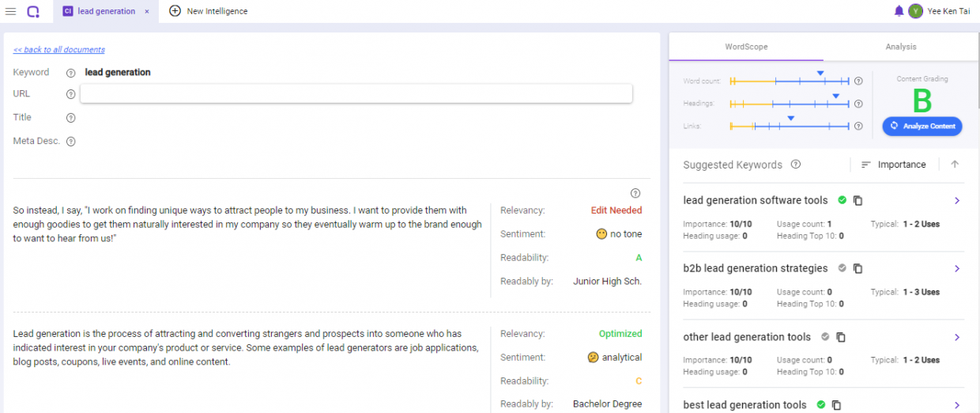The height and width of the screenshot is (413, 980).
Task: Click into the URL input field
Action: pos(356,93)
